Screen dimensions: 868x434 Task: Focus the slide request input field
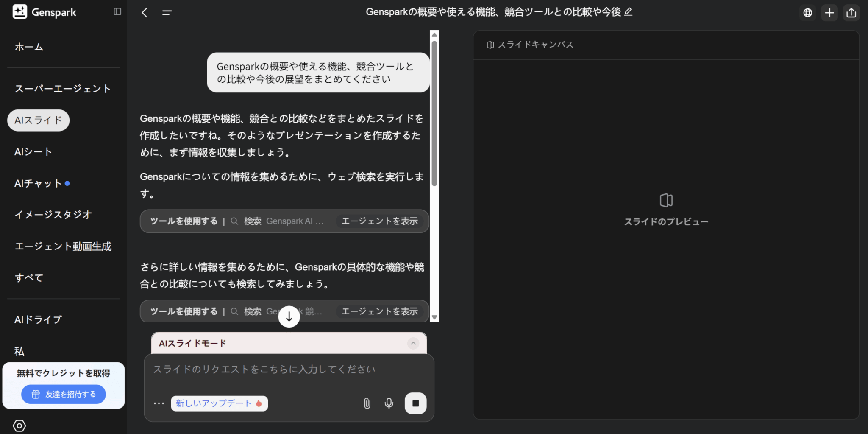pyautogui.click(x=289, y=370)
